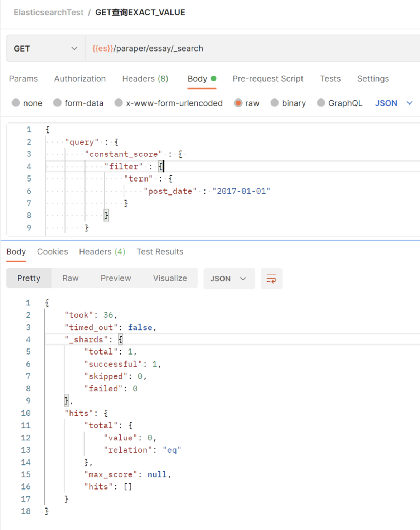Click the "post_date" key in request body

pos(170,191)
